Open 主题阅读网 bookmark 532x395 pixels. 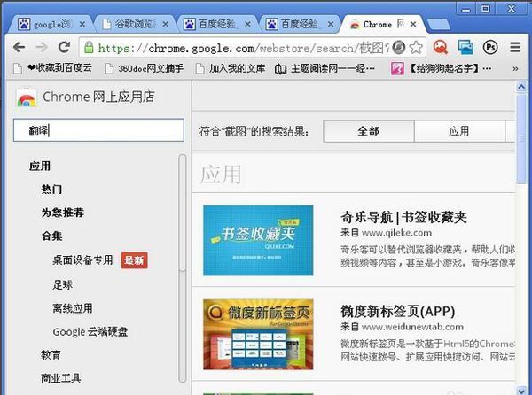click(x=325, y=68)
